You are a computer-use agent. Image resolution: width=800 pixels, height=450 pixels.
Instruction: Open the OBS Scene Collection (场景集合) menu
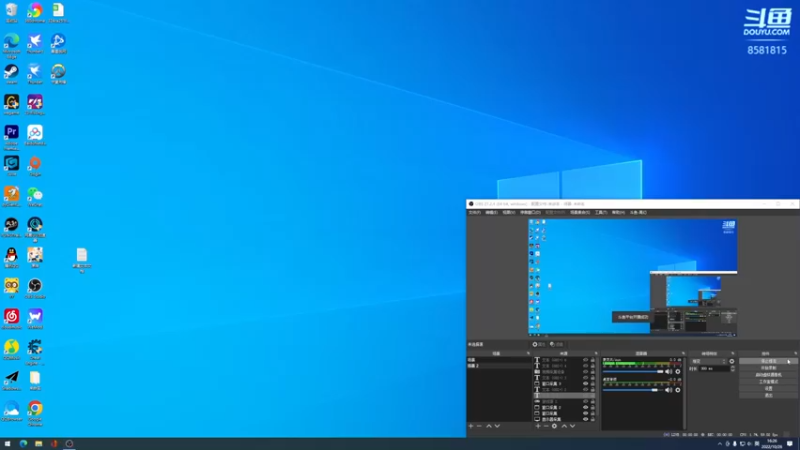[x=580, y=212]
